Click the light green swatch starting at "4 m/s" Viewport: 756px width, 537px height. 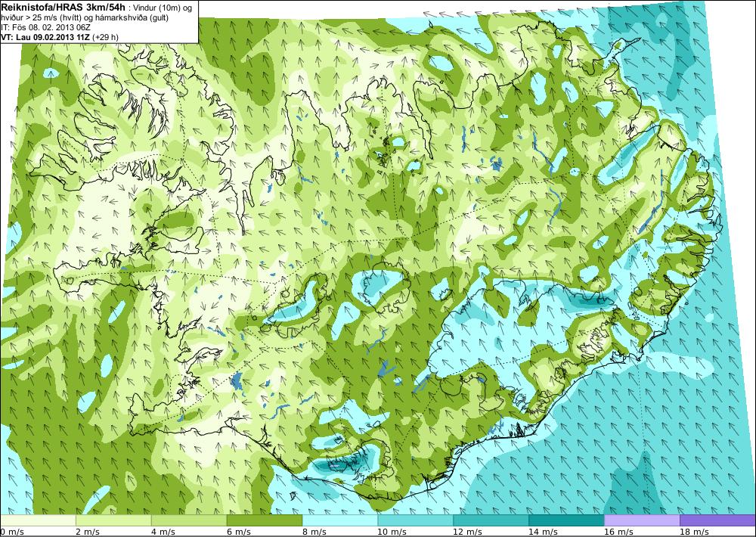click(189, 520)
